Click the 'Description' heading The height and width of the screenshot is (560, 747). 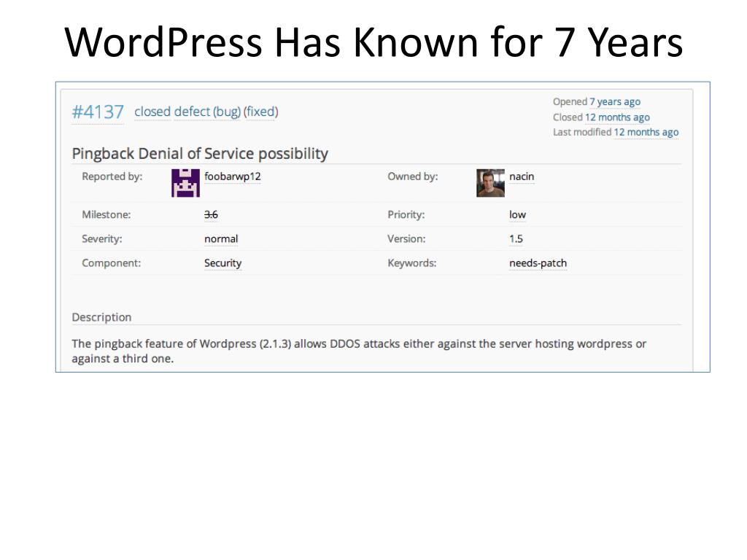pyautogui.click(x=101, y=317)
